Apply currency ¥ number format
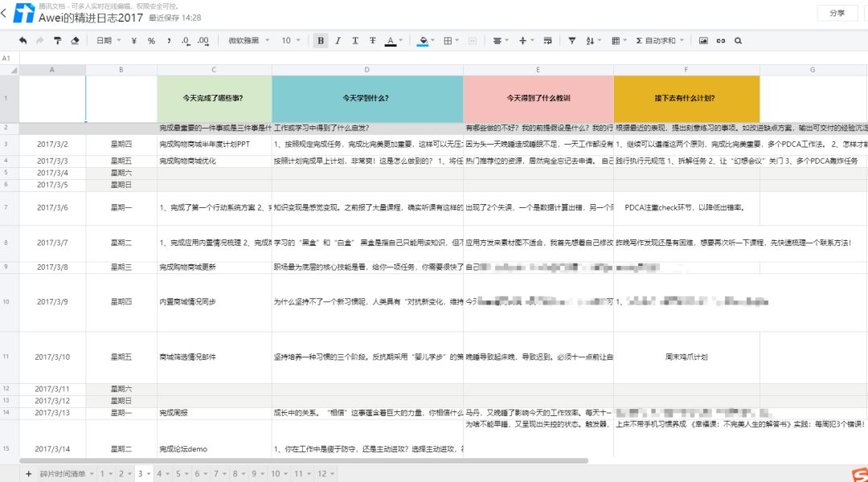 click(x=133, y=41)
